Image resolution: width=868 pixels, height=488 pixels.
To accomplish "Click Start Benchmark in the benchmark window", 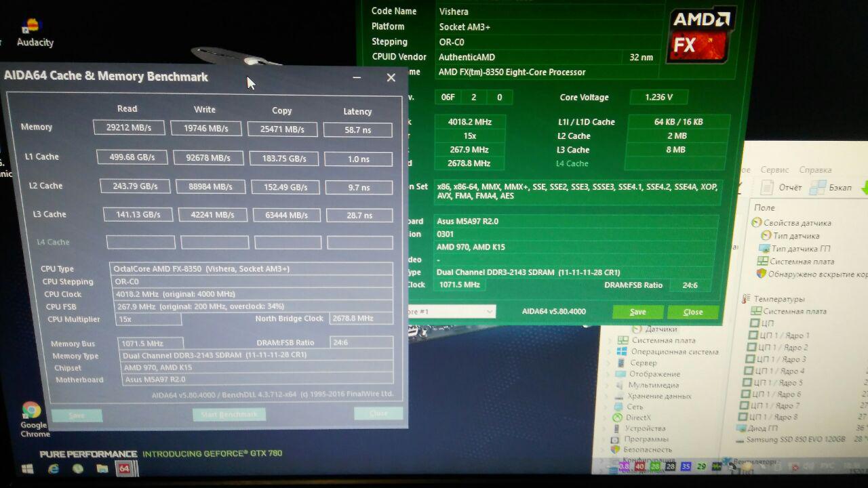I will [229, 414].
